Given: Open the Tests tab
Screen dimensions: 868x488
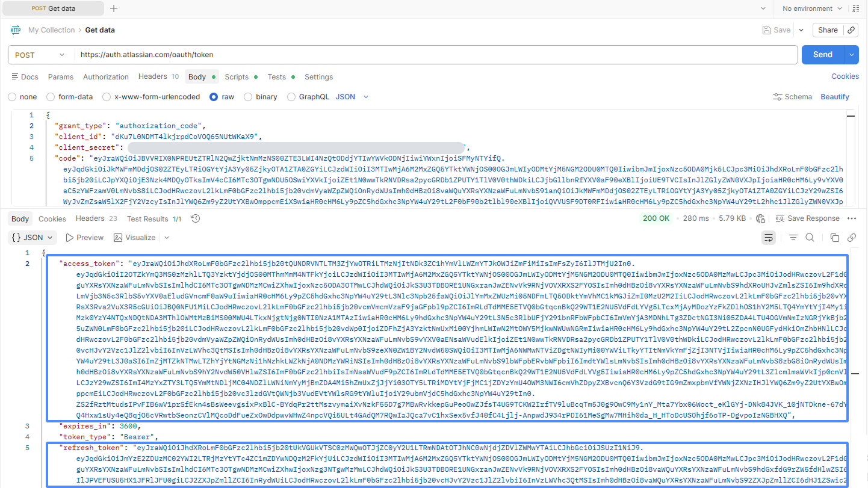Looking at the screenshot, I should tap(281, 77).
